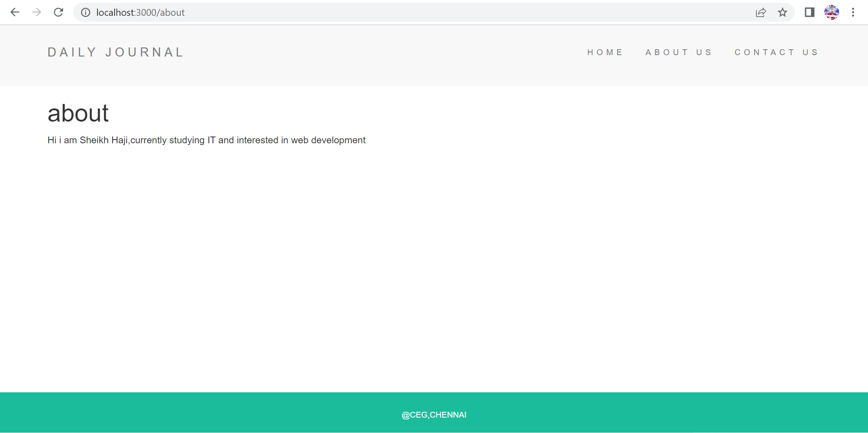The height and width of the screenshot is (433, 868).
Task: Click the Sheikh Haji introduction text
Action: pos(206,140)
